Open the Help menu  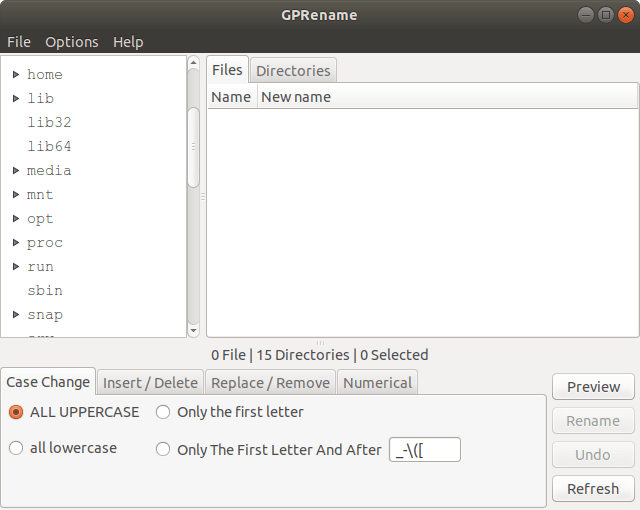pos(128,42)
